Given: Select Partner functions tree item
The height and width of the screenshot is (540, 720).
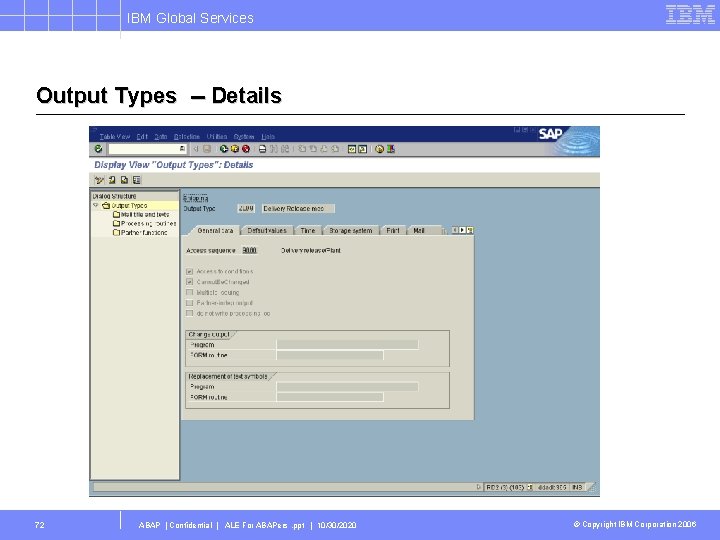Looking at the screenshot, I should coord(144,233).
